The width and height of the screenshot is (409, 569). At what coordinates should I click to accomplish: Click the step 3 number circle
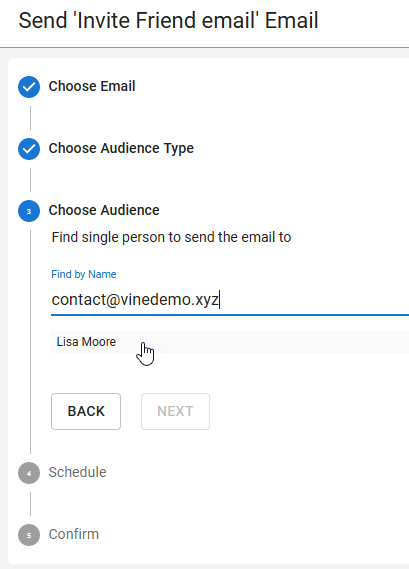point(29,211)
